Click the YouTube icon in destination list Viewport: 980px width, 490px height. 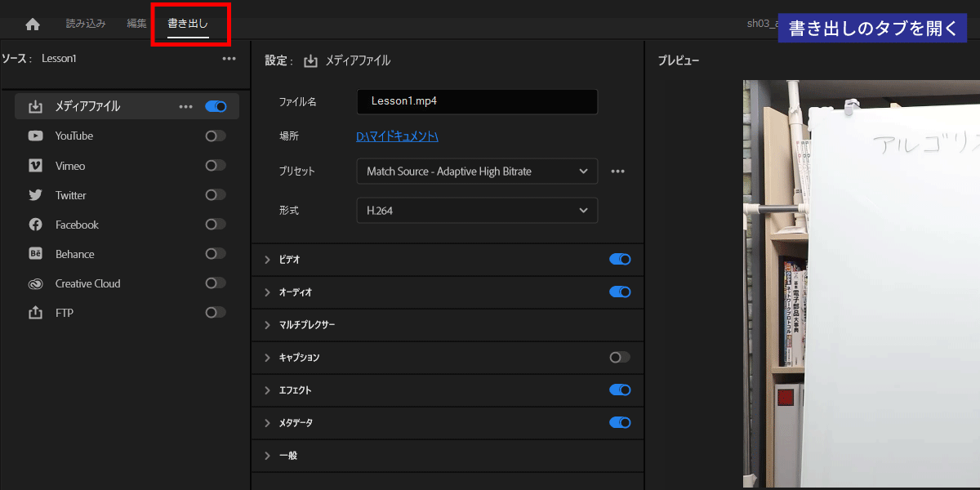tap(35, 136)
